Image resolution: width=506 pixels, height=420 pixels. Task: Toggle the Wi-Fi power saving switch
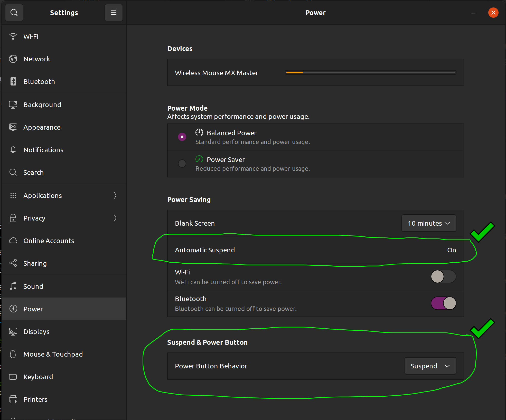tap(443, 276)
